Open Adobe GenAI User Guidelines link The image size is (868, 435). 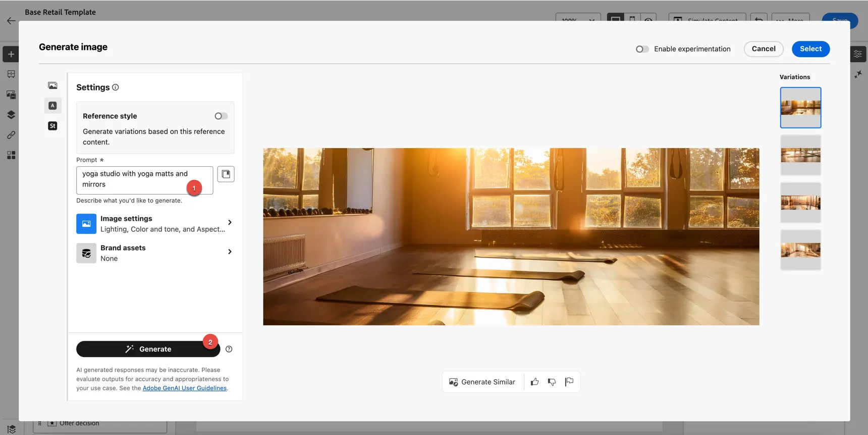185,388
